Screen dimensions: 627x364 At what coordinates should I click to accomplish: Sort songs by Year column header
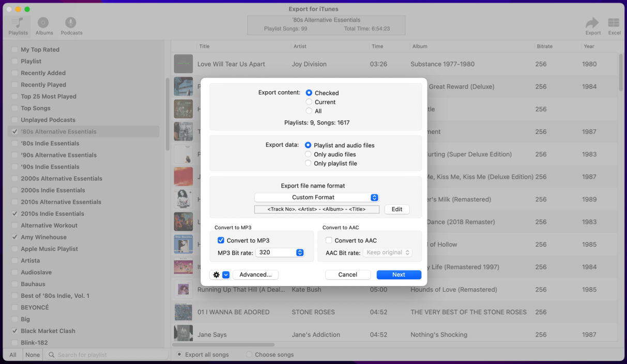tap(589, 46)
